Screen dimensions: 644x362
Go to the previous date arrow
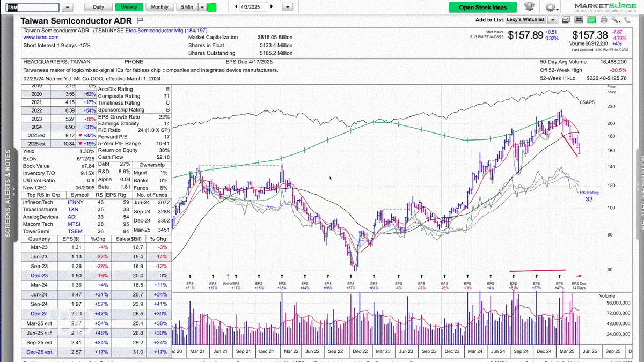237,7
